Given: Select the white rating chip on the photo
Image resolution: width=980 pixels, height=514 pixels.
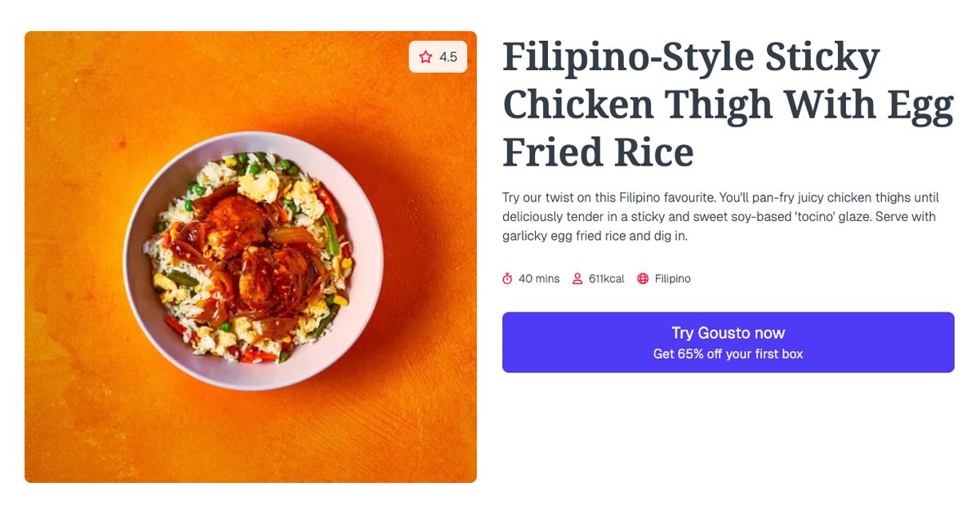Looking at the screenshot, I should coord(438,56).
